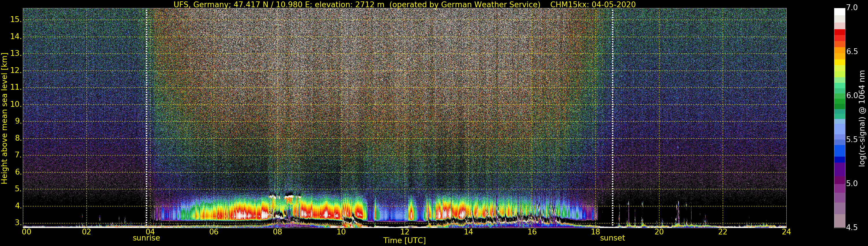This screenshot has width=868, height=246.
Task: Click the '3.' height-axis tick label
Action: click(18, 223)
